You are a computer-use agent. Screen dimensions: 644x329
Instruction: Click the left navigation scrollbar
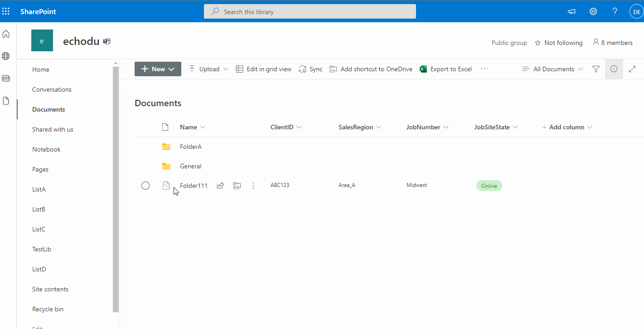pos(116,190)
